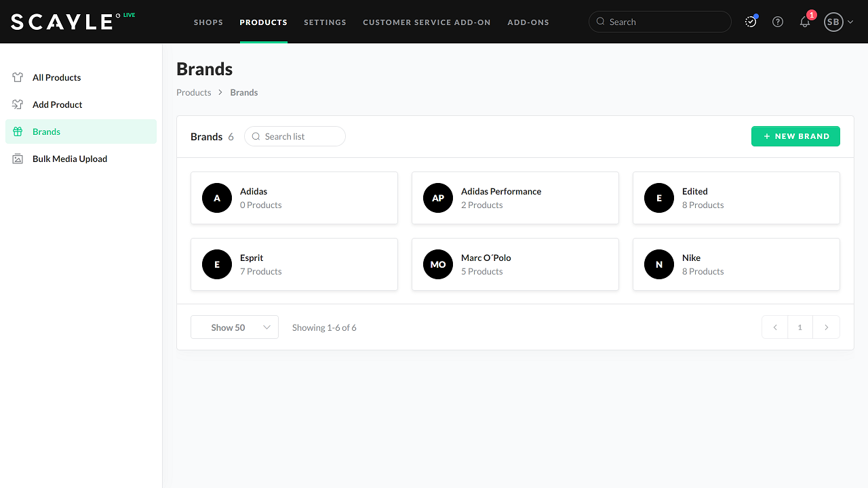Open the Esprit brand card

click(x=294, y=264)
